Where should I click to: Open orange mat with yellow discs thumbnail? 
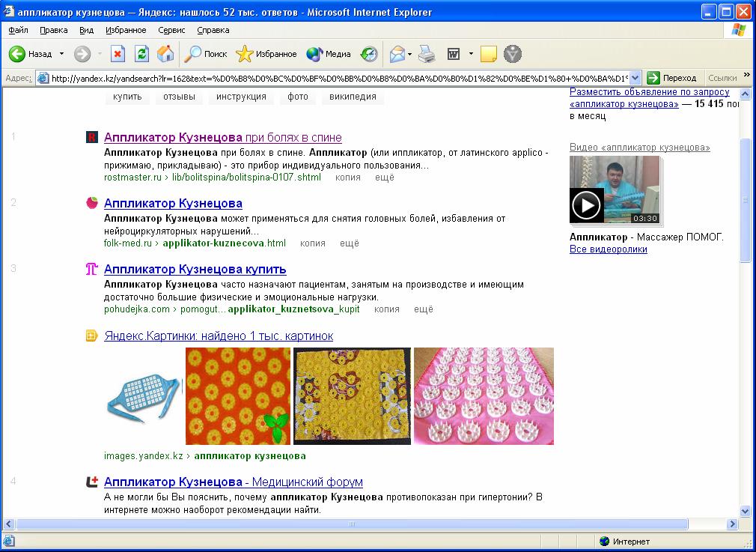[238, 396]
